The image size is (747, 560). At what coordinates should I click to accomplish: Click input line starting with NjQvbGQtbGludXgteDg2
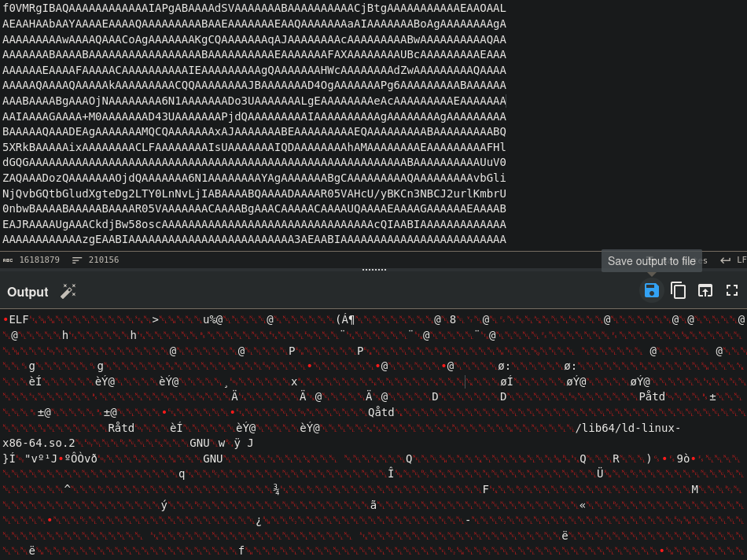254,193
